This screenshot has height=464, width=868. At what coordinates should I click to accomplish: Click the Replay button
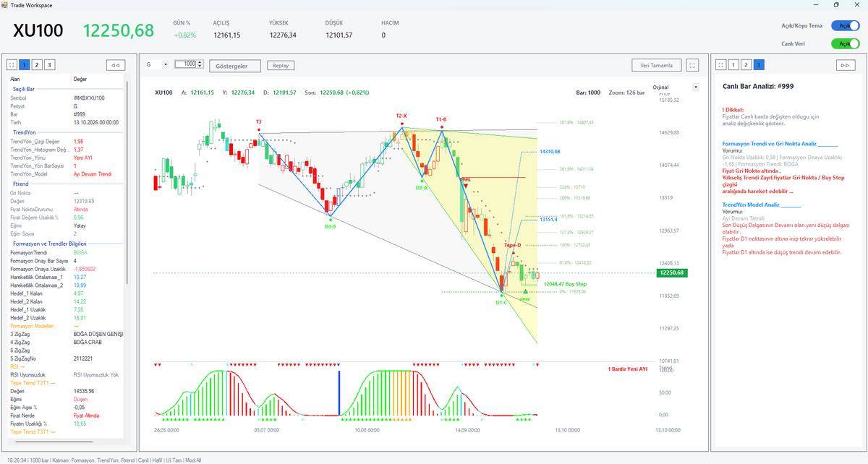[280, 65]
